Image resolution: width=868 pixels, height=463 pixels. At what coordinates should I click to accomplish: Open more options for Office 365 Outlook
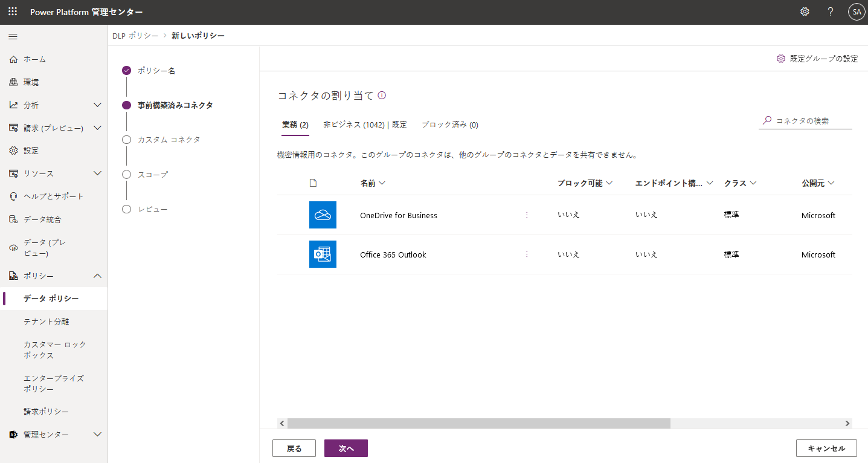(527, 254)
